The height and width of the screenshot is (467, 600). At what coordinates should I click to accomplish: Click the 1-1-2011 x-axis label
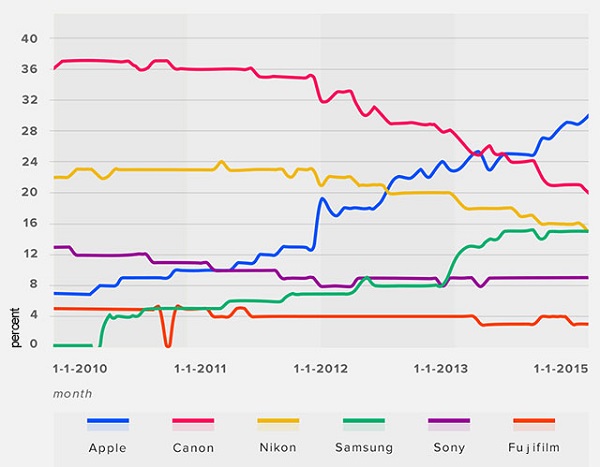click(x=203, y=368)
